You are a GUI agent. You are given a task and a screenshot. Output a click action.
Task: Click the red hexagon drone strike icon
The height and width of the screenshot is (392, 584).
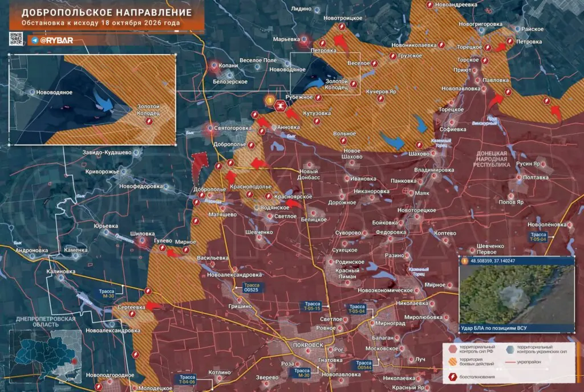pos(280,107)
